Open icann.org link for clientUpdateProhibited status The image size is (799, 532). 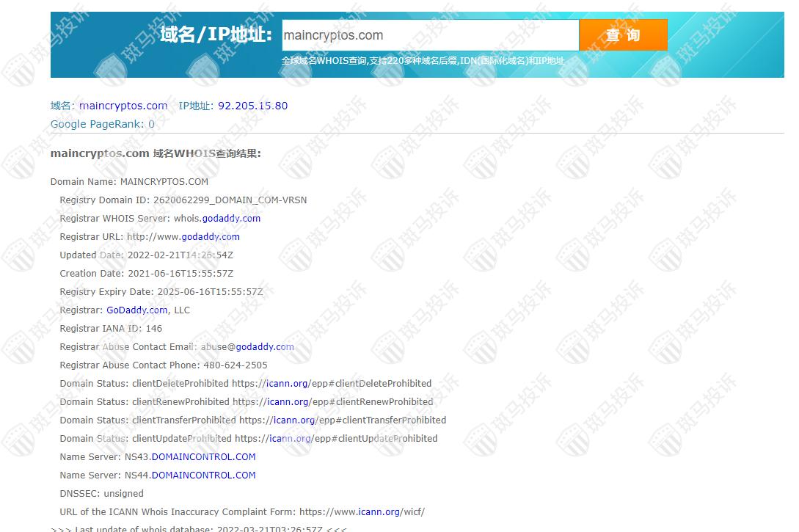[x=291, y=438]
